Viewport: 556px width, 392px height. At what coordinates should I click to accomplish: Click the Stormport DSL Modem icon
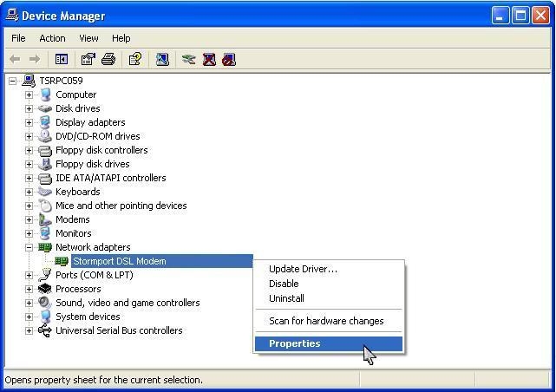(x=62, y=261)
